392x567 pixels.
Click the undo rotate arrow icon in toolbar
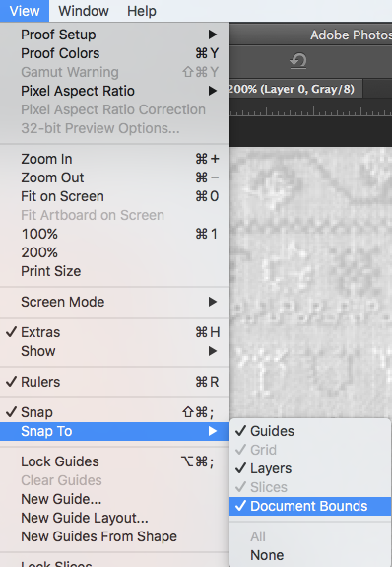coord(298,61)
